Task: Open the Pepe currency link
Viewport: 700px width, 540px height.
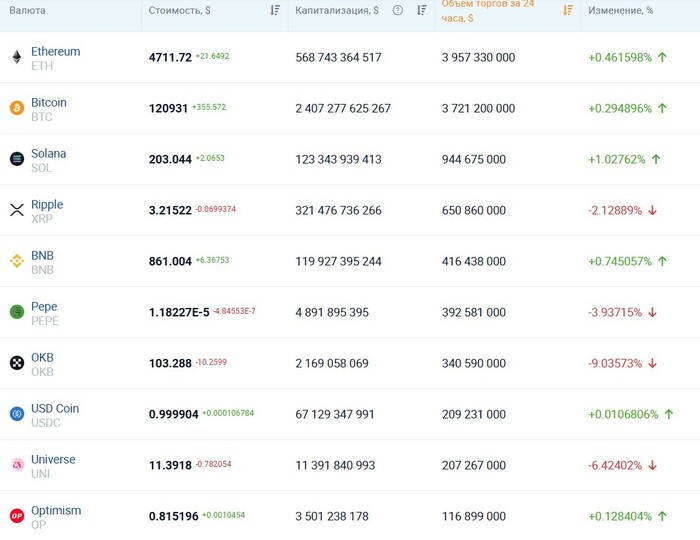Action: tap(44, 307)
